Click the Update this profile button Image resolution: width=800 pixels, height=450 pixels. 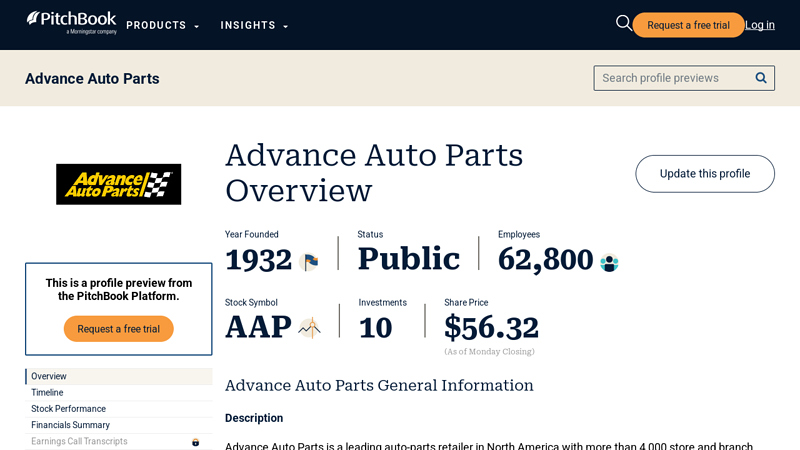click(705, 174)
